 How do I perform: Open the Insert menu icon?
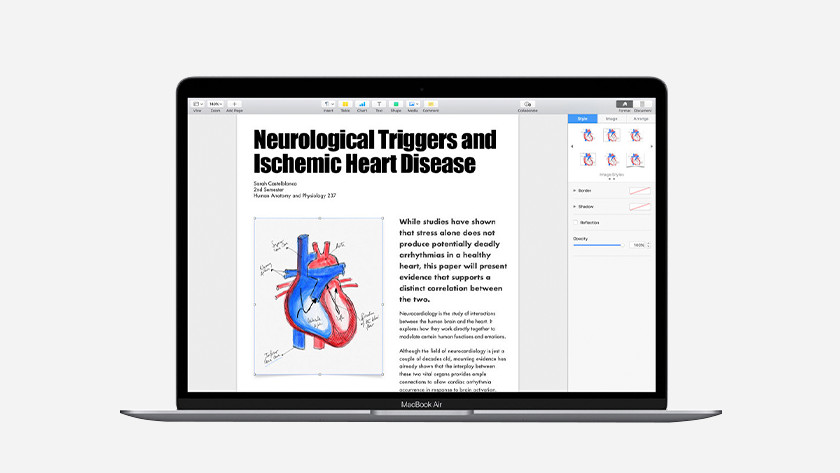tap(328, 104)
